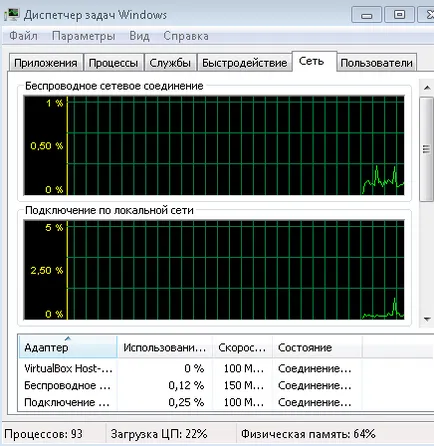Viewport: 434px width, 446px height.
Task: Click the 0,25 % usage value
Action: [x=186, y=402]
